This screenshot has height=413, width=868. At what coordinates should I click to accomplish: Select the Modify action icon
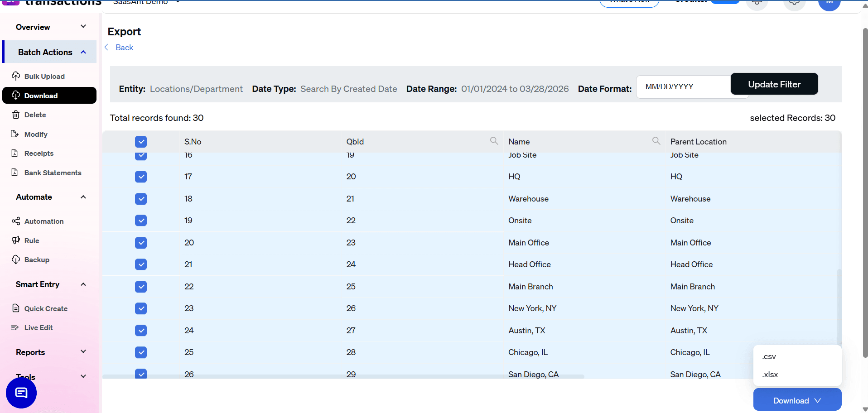(x=16, y=134)
